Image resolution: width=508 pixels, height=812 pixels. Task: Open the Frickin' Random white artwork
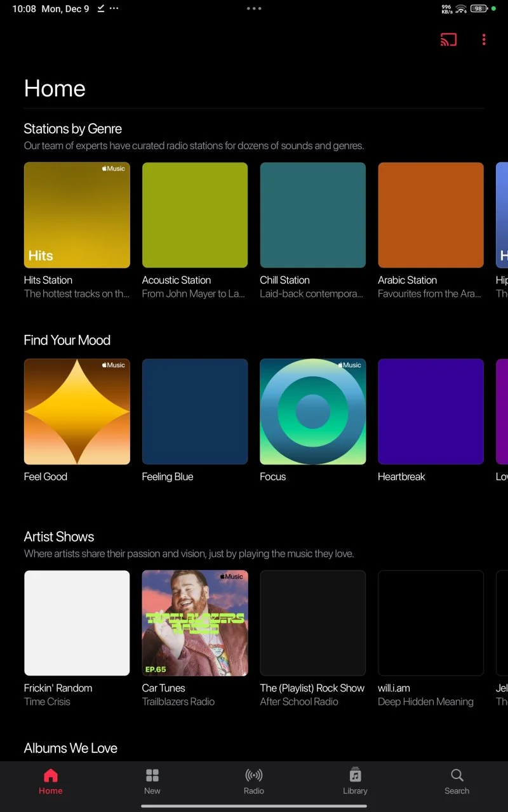(77, 623)
